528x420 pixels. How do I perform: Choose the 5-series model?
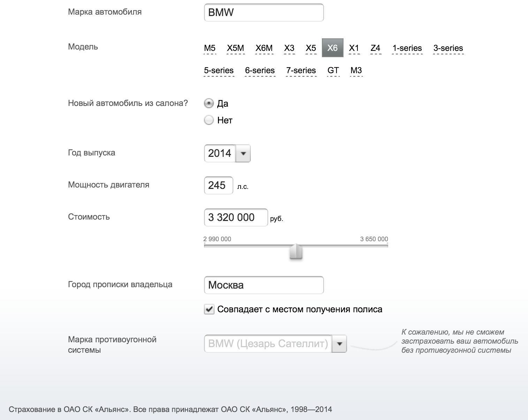(219, 70)
